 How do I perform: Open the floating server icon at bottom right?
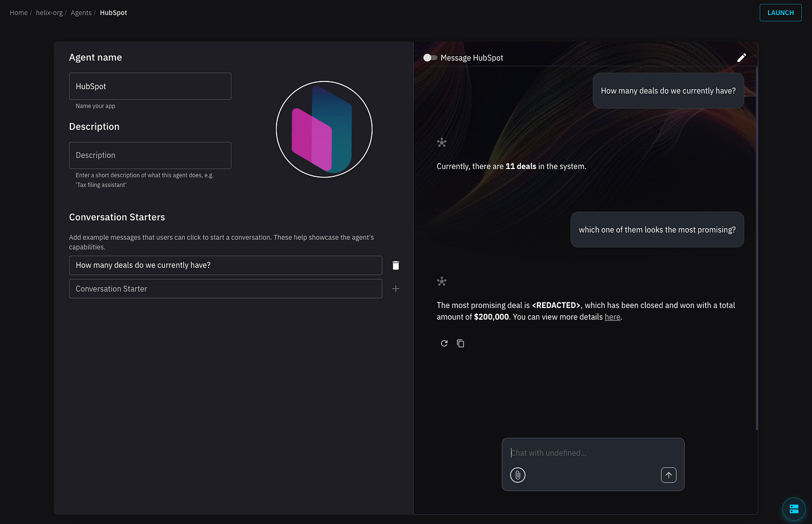click(794, 508)
